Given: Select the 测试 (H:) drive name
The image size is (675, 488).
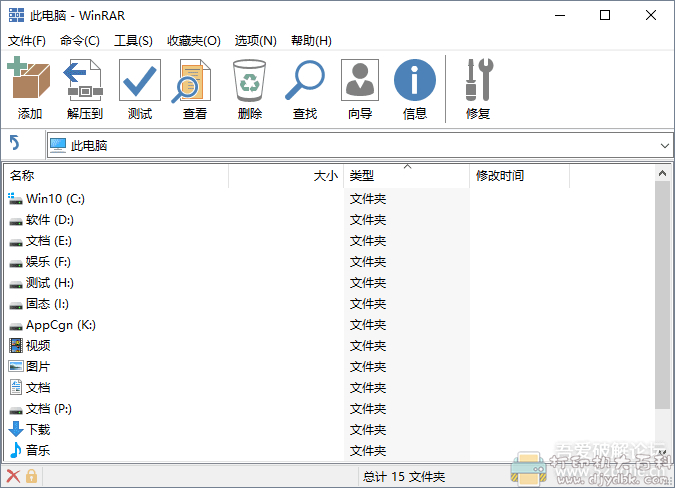Looking at the screenshot, I should click(50, 283).
